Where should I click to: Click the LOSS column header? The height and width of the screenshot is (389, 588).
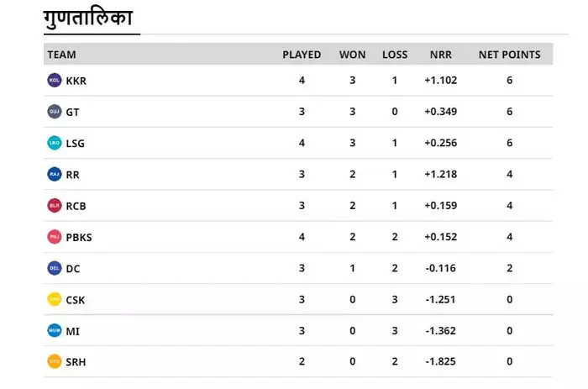[x=395, y=55]
